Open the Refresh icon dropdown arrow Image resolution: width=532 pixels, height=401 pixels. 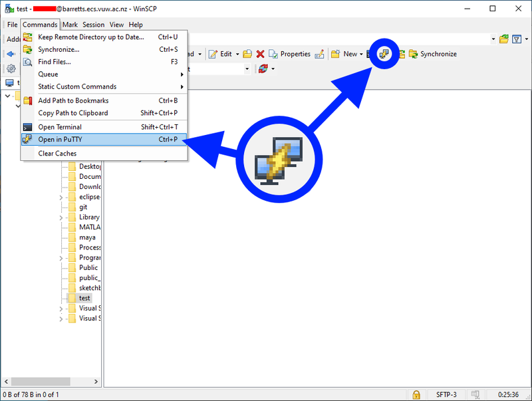pyautogui.click(x=273, y=68)
